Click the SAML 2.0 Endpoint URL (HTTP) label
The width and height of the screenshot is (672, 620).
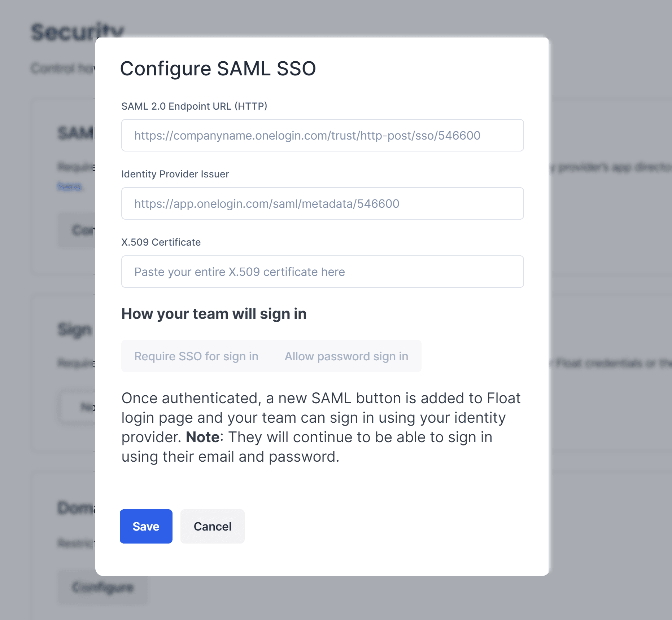tap(194, 106)
